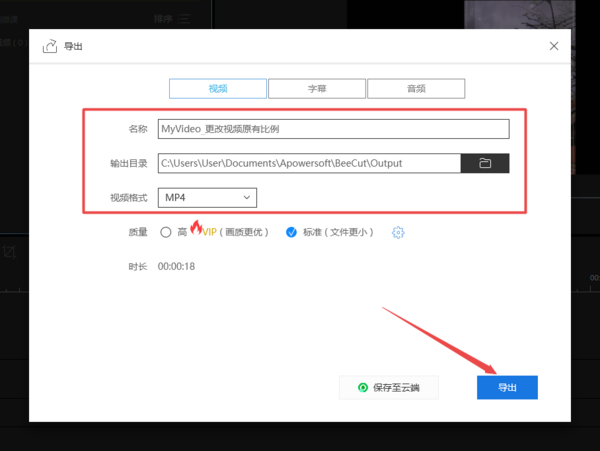The image size is (600, 451).
Task: Click the green cloud icon on 保存至云端
Action: (x=362, y=387)
